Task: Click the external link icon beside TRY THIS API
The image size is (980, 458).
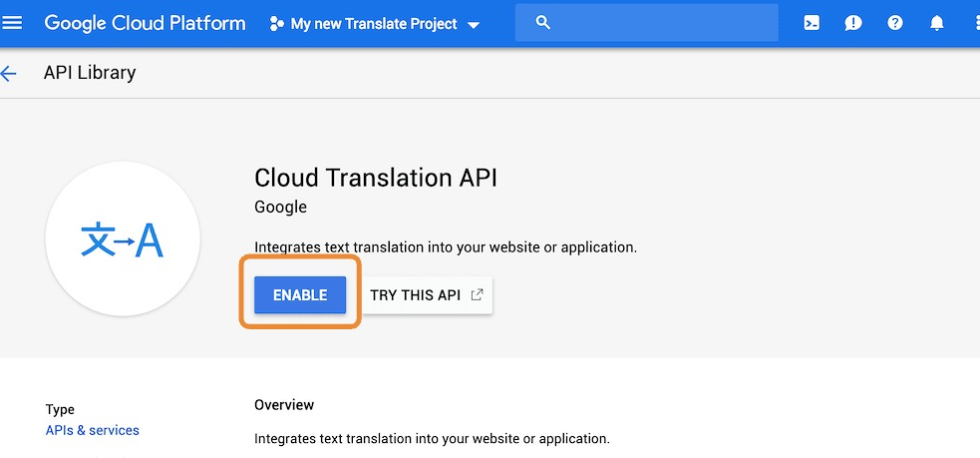Action: click(477, 294)
